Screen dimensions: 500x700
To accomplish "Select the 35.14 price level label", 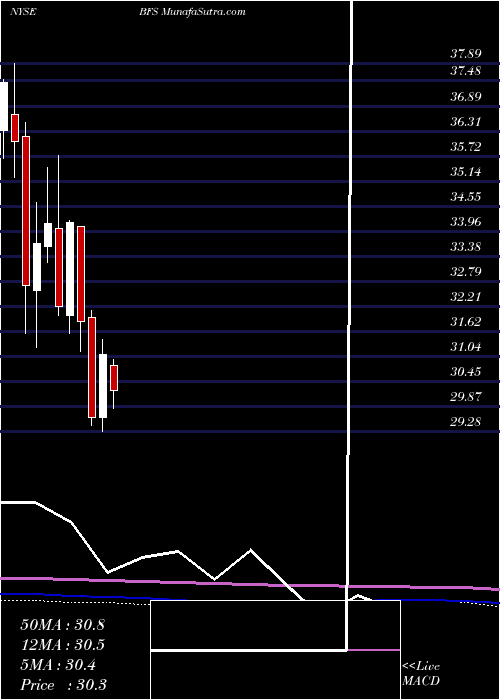I will coord(466,171).
